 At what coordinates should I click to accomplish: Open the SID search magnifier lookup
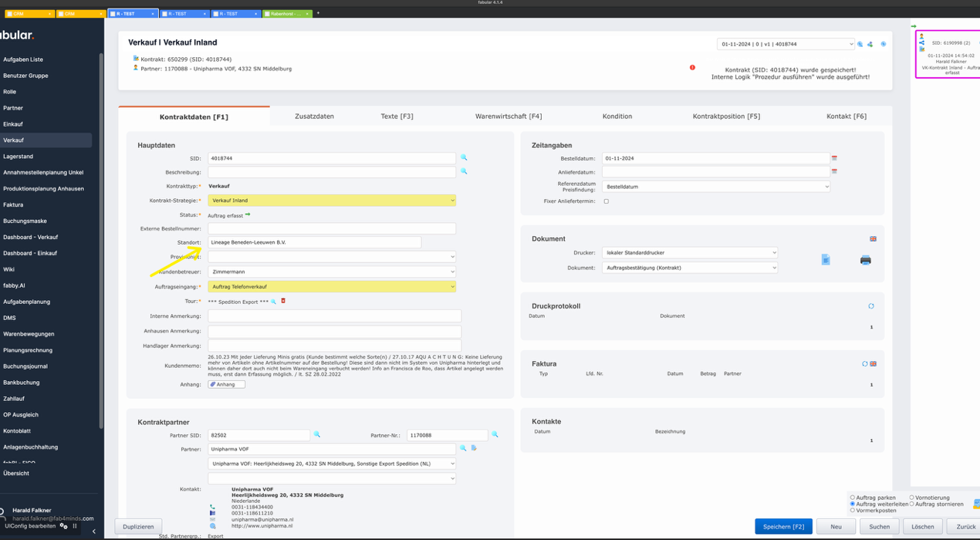point(464,157)
